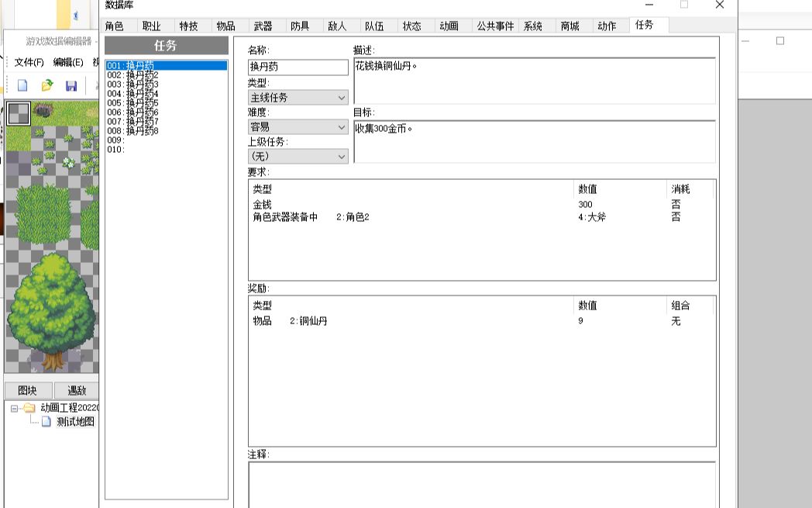The image size is (812, 508).
Task: Click the open project icon
Action: coord(46,86)
